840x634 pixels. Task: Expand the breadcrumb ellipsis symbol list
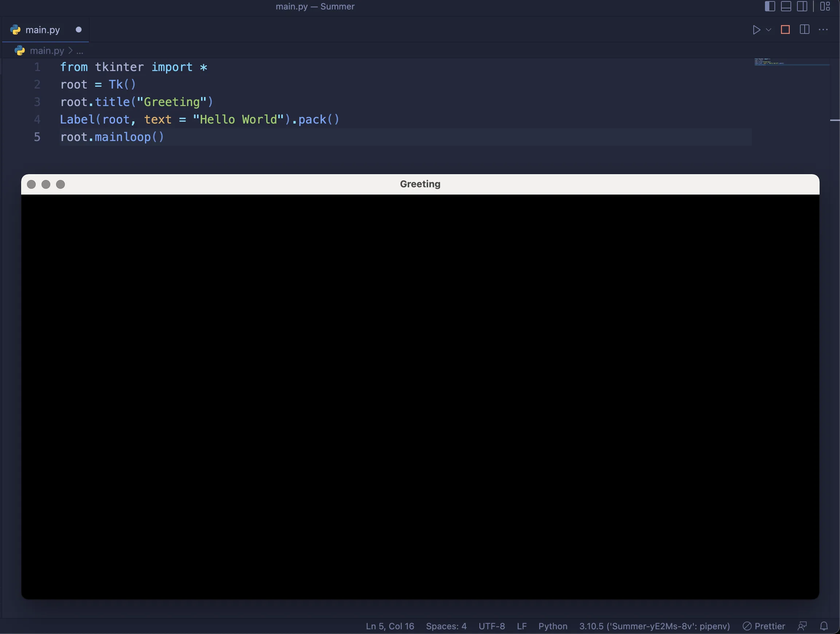click(x=80, y=51)
